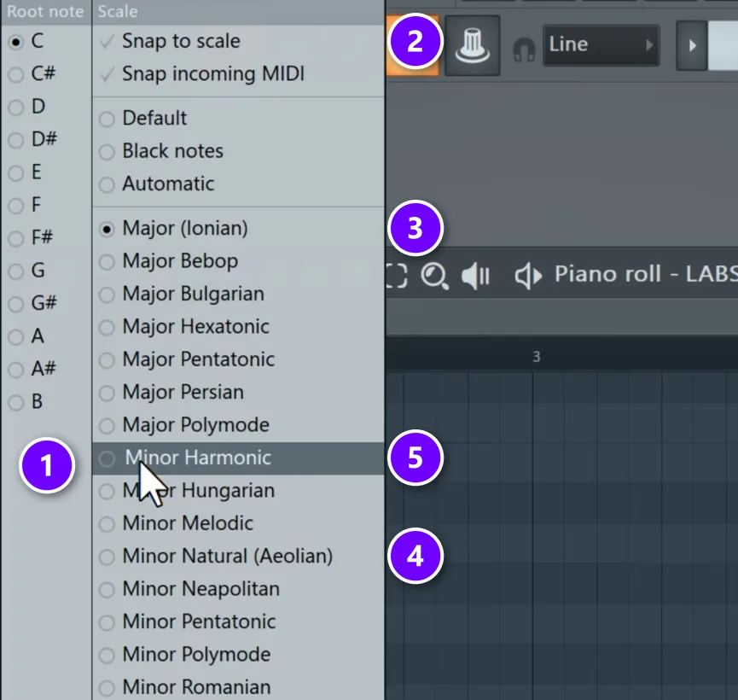Select Major Hexatonic scale
Screen dimensions: 738x700
click(x=238, y=326)
